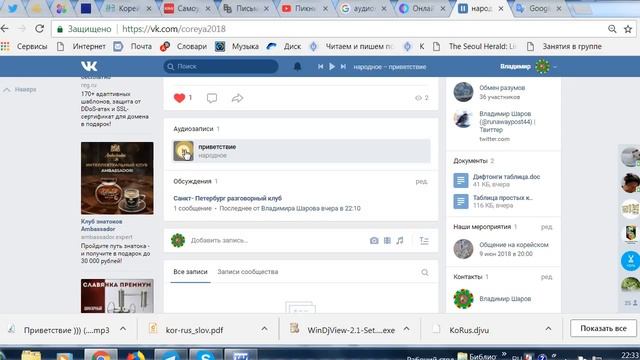This screenshot has width=640, height=360.
Task: Click the Обмен разумов group link
Action: (x=502, y=88)
